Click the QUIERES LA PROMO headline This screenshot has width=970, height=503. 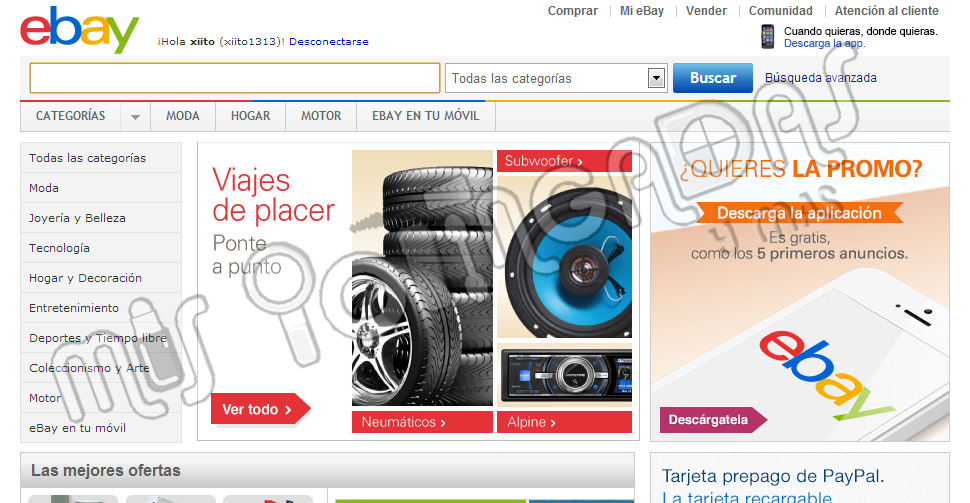point(800,169)
